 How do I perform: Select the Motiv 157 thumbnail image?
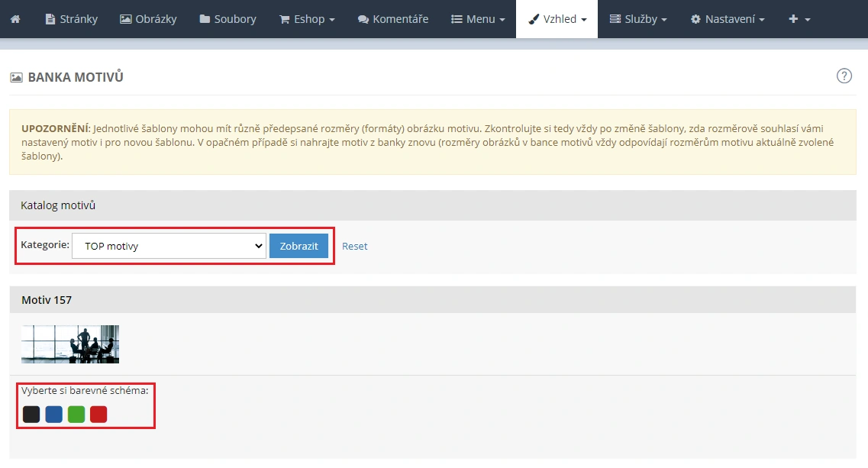click(x=70, y=344)
